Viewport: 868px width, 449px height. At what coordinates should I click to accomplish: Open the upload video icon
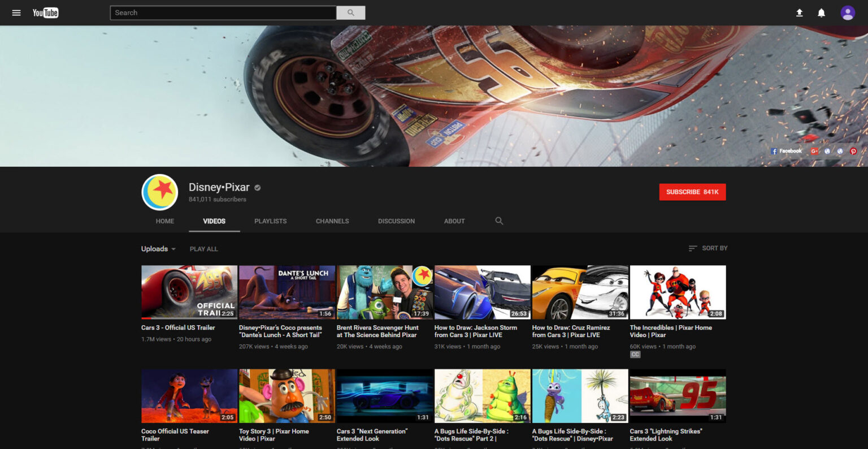coord(799,12)
